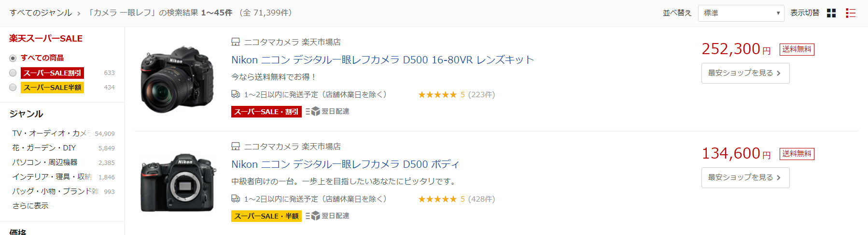Click 最安ショップを見る for 134,600円 item
This screenshot has height=235, width=868.
pyautogui.click(x=745, y=177)
